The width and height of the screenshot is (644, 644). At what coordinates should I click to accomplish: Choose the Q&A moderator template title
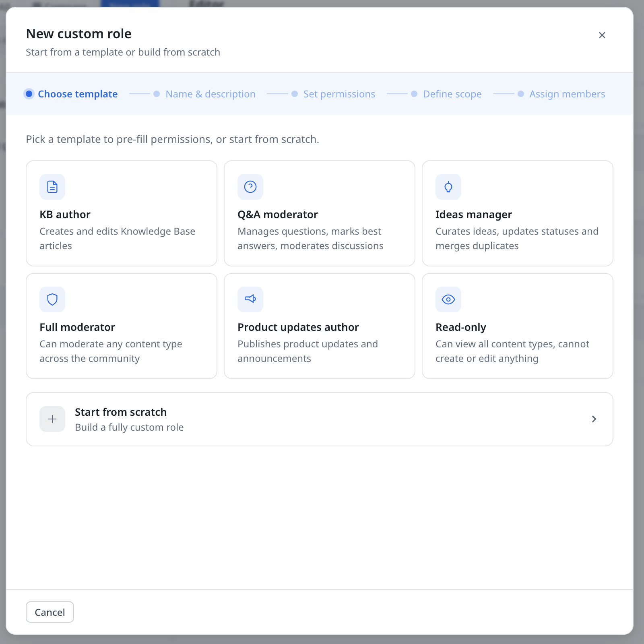point(278,215)
